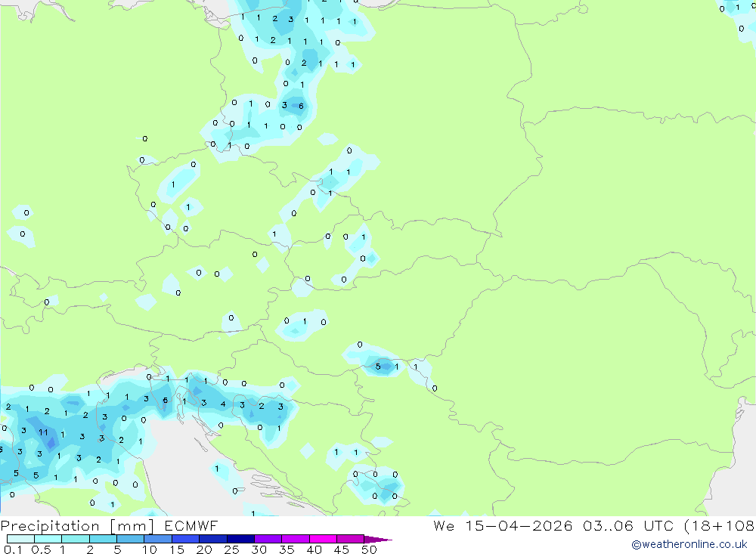The height and width of the screenshot is (554, 756).
Task: Click the '50' legend scale label
Action: [x=369, y=549]
